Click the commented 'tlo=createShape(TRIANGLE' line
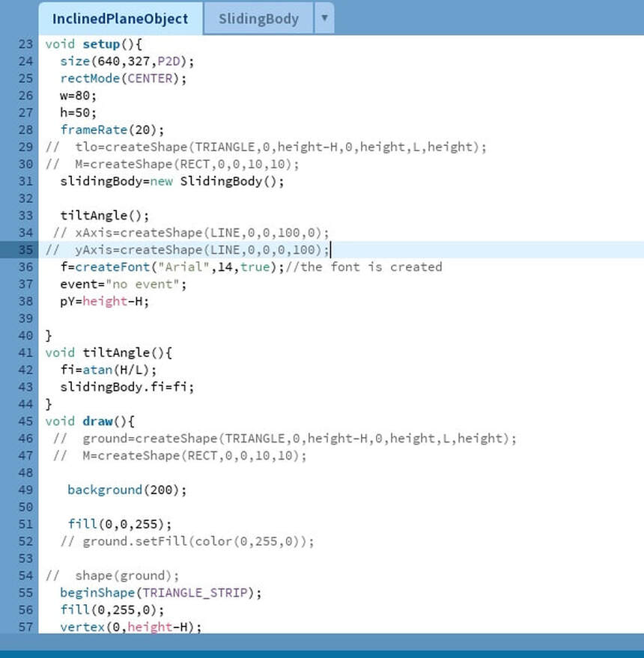644x658 pixels. pyautogui.click(x=266, y=147)
